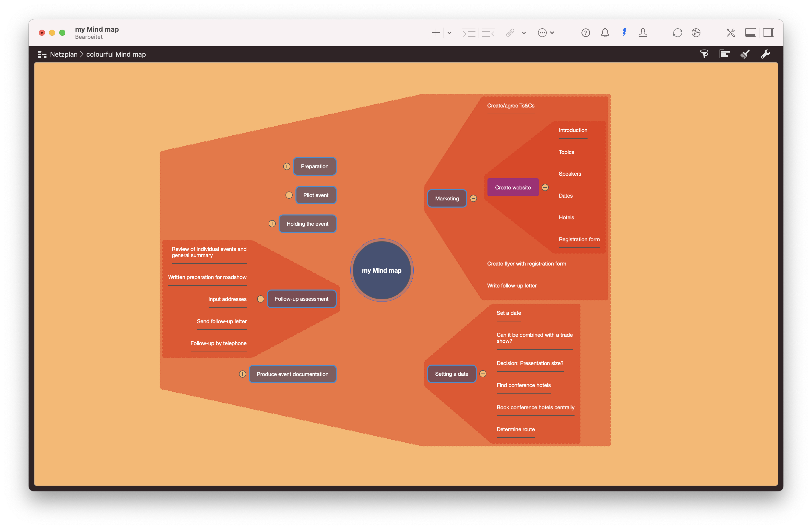The image size is (812, 529).
Task: Select the Pilot event node
Action: click(x=316, y=195)
